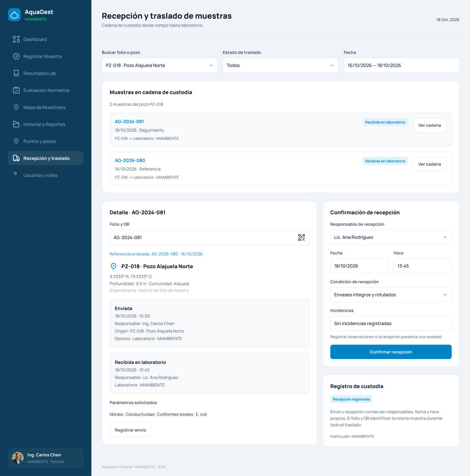
Task: Click the Incidencias text field
Action: click(391, 324)
